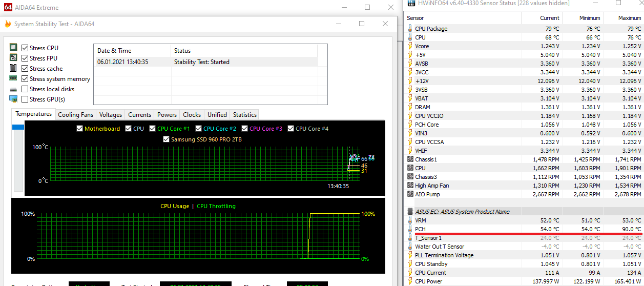Click the lightning icon of +12V row
644x286 pixels.
(410, 81)
